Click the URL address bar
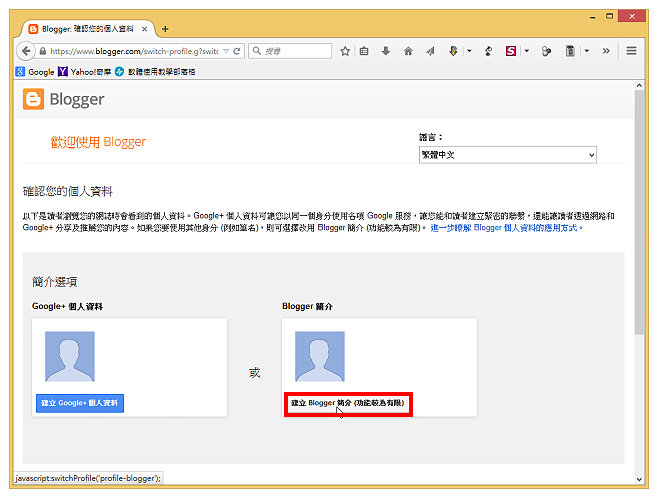 click(x=134, y=51)
